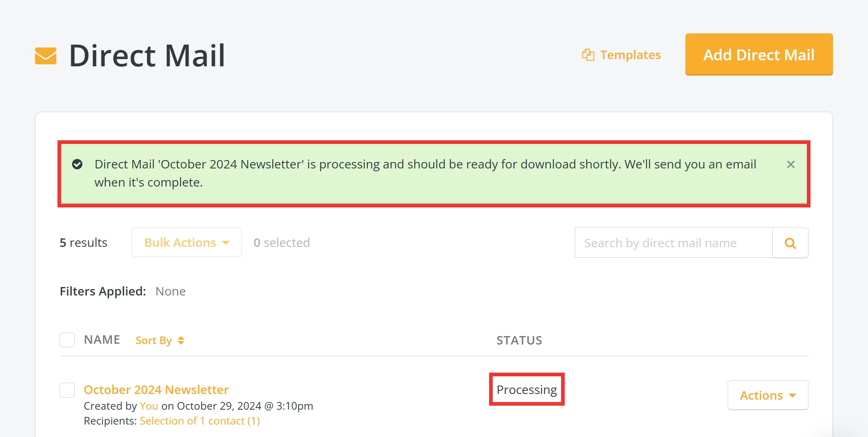Screen dimensions: 868x437
Task: Open the Bulk Actions dropdown
Action: (x=186, y=242)
